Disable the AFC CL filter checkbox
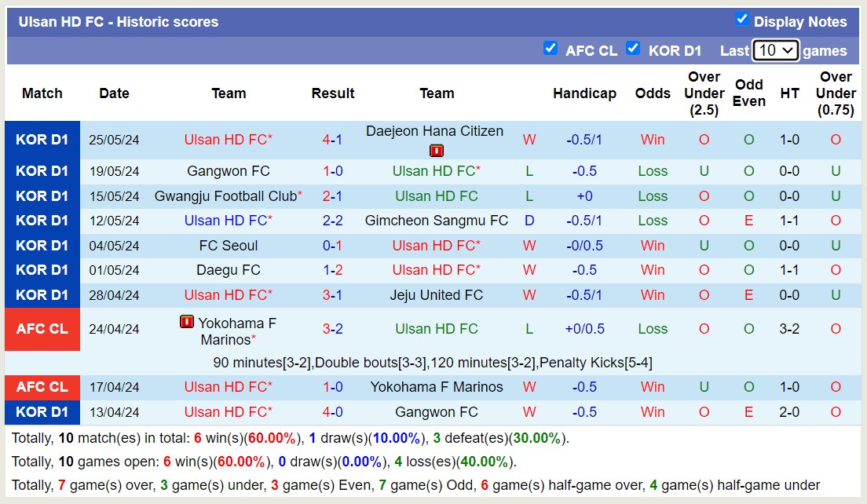 pos(551,48)
